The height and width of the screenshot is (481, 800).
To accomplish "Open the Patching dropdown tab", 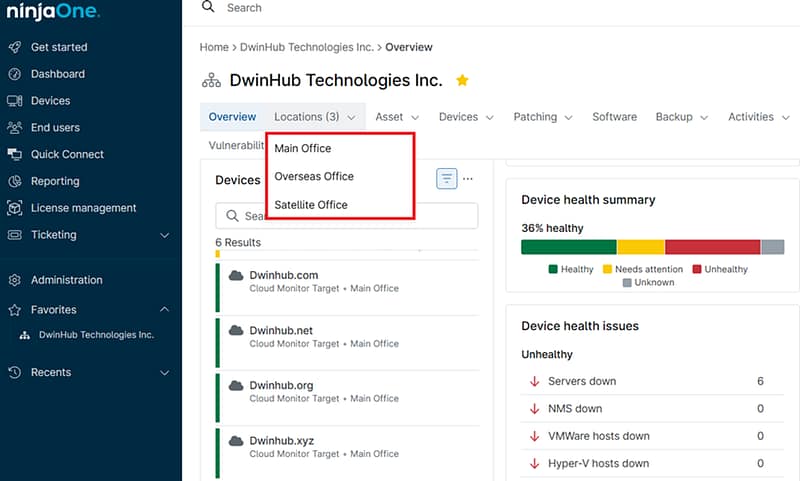I will pos(542,117).
